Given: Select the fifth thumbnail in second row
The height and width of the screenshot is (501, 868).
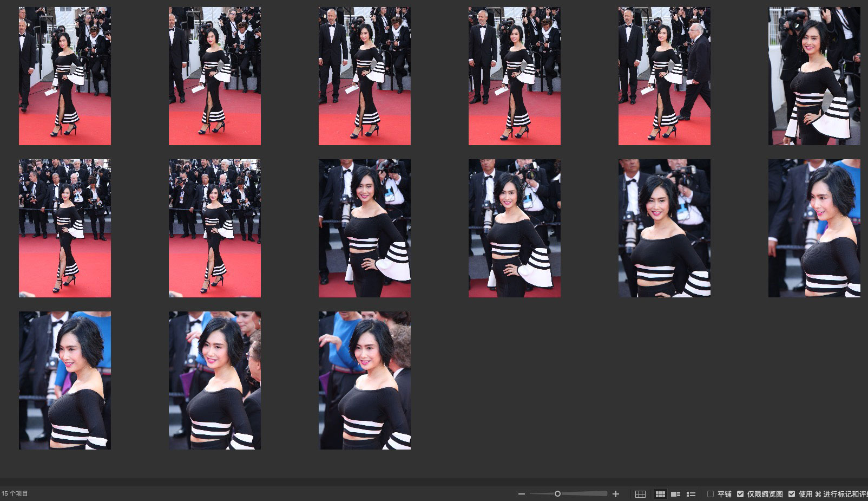Looking at the screenshot, I should [x=665, y=228].
